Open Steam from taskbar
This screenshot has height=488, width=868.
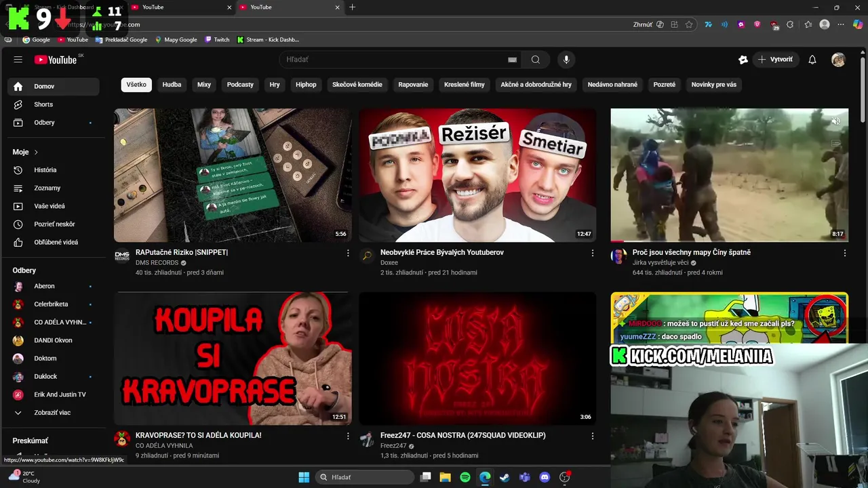505,477
